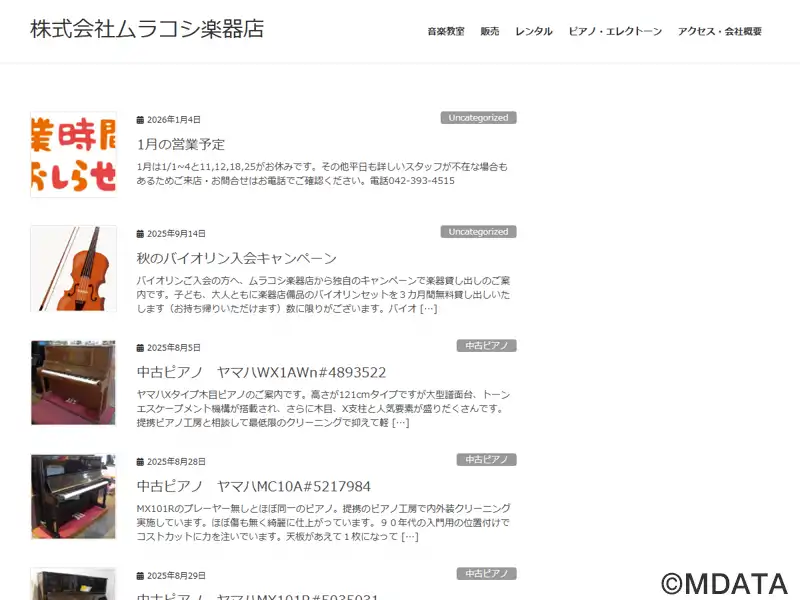Click Uncategorized tag on violin campaign post
Viewport: 800px width, 600px height.
click(x=479, y=232)
